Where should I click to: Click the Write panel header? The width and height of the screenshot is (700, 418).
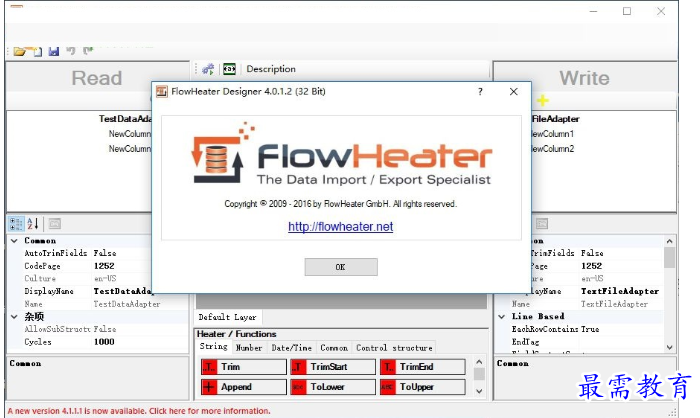[x=584, y=78]
